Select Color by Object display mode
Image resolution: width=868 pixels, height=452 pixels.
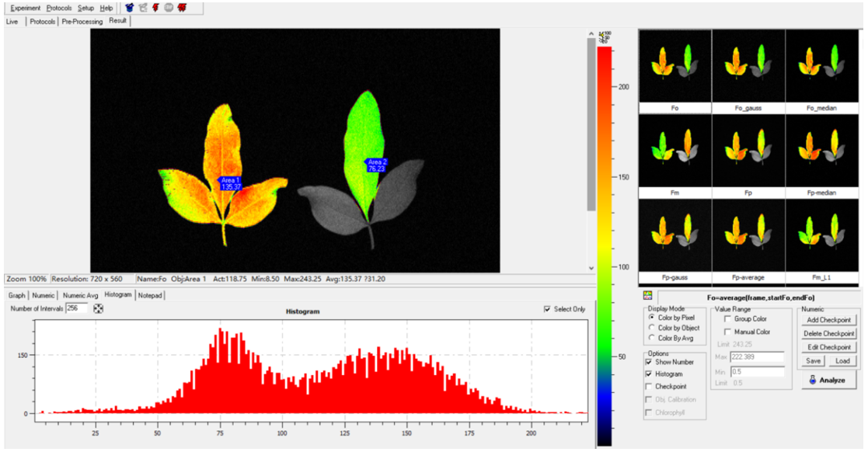pyautogui.click(x=651, y=328)
